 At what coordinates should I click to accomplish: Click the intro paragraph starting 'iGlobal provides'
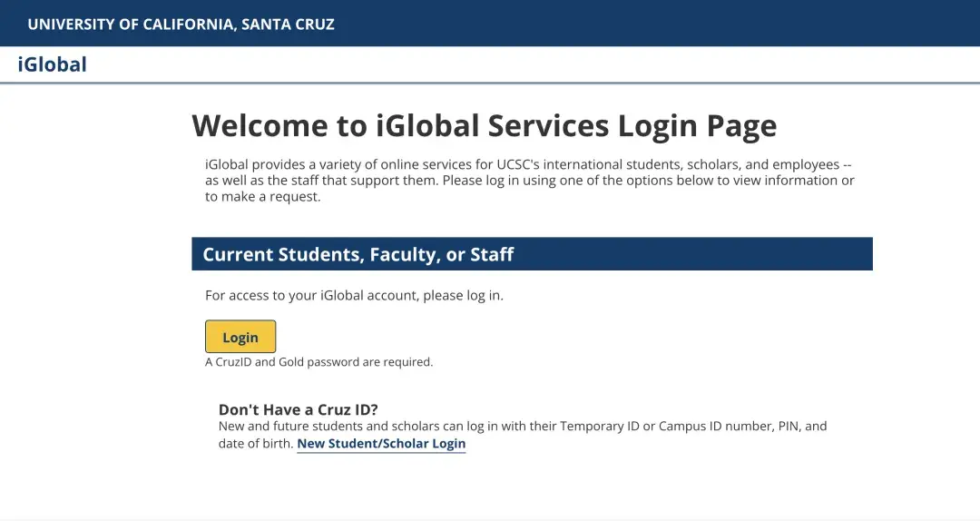(x=529, y=181)
